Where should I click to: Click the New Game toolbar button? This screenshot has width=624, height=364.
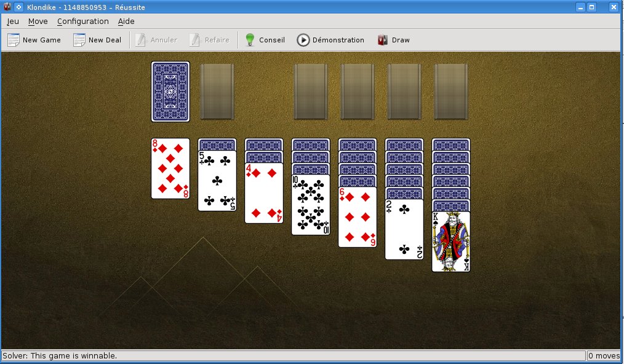click(x=34, y=40)
